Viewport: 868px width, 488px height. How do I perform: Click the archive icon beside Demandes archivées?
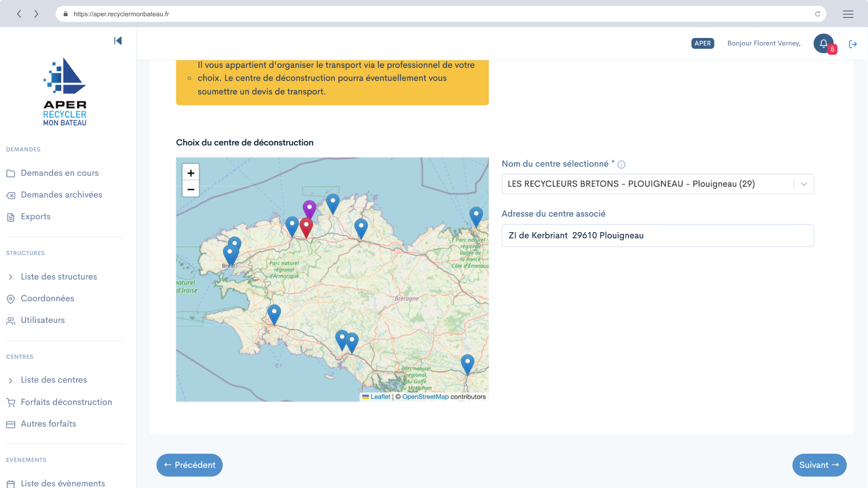coord(10,195)
